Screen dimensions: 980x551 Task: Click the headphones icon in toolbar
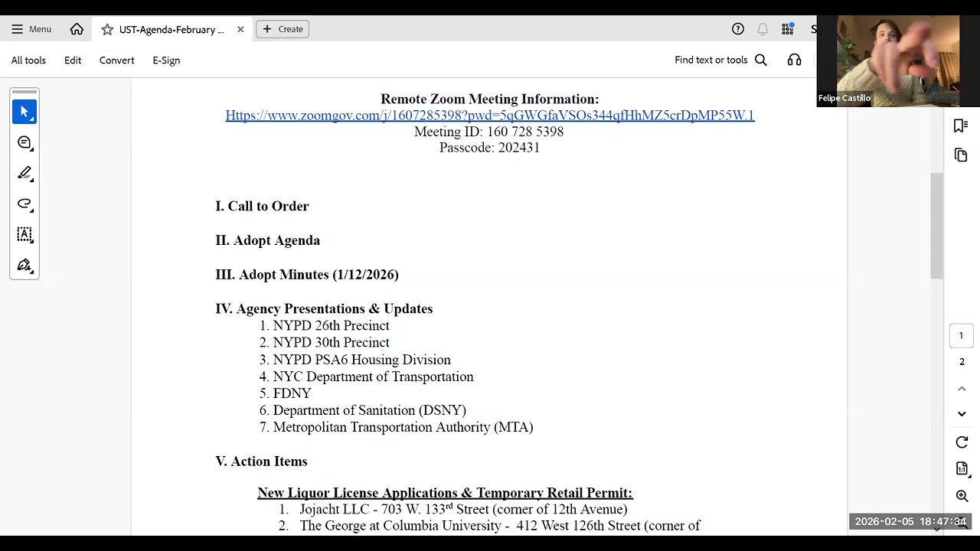pyautogui.click(x=795, y=60)
